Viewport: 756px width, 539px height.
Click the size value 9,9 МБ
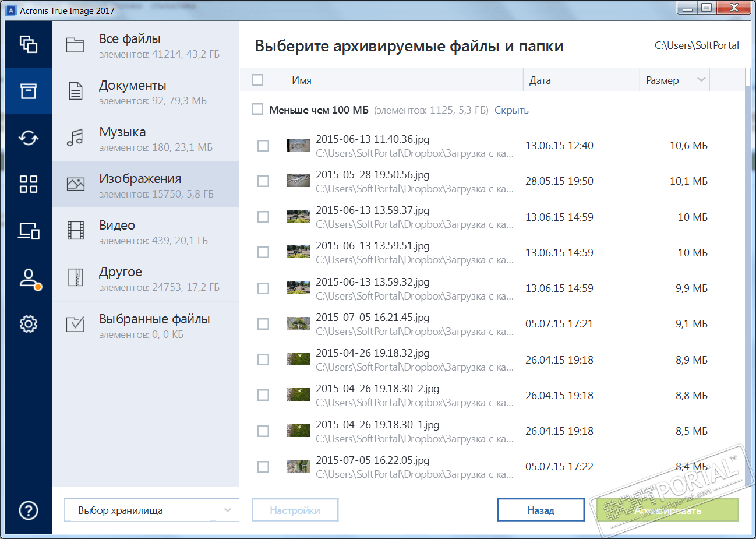tap(691, 288)
